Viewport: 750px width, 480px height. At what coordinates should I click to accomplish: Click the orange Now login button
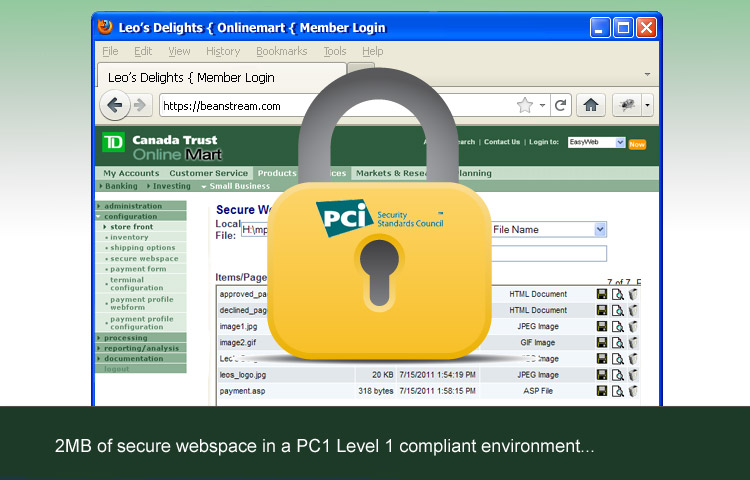(637, 144)
